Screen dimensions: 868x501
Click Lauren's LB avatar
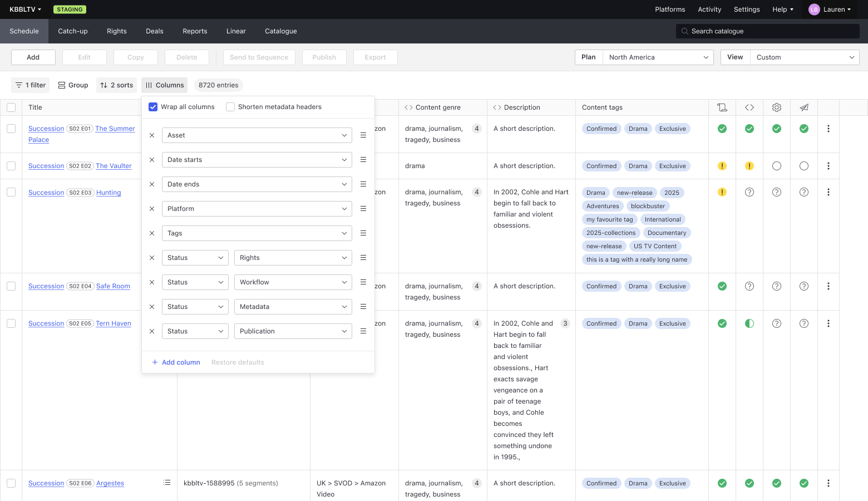[814, 9]
